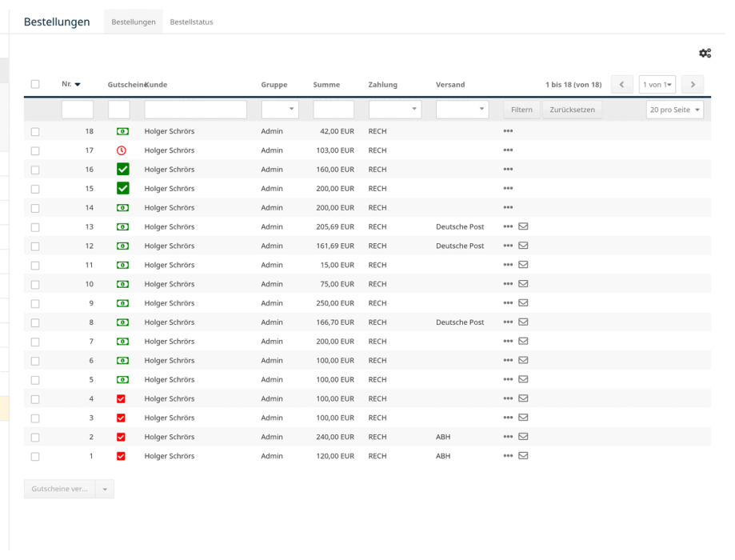Screen dimensions: 735x560
Task: Click the green checkmark icon on order 16
Action: [x=123, y=170]
